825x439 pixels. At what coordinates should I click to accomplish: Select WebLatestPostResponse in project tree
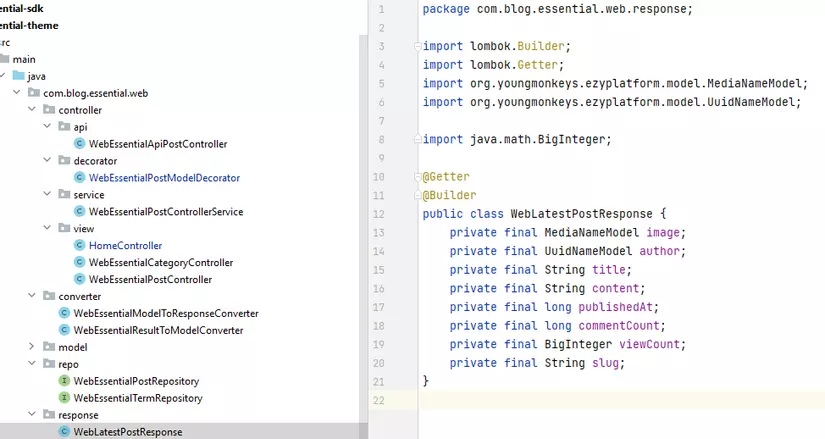pos(128,432)
